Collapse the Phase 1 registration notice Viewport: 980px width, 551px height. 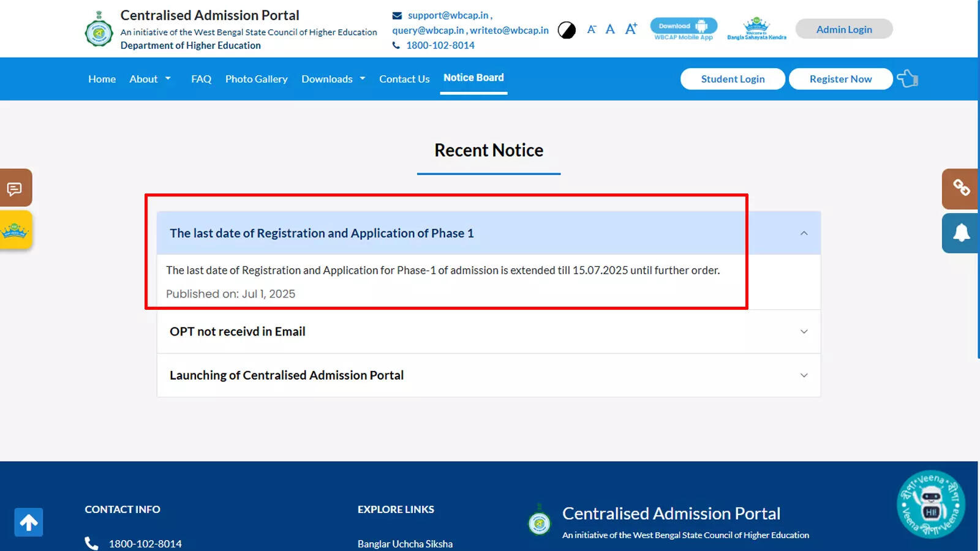488,233
